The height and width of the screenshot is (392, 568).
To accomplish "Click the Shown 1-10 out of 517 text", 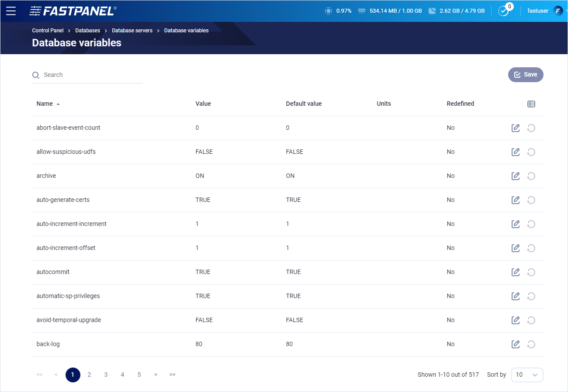I will click(x=448, y=375).
